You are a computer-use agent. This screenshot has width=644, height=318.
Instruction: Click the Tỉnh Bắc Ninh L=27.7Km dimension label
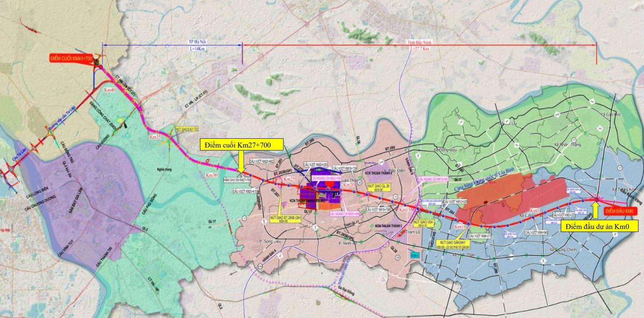(x=420, y=46)
